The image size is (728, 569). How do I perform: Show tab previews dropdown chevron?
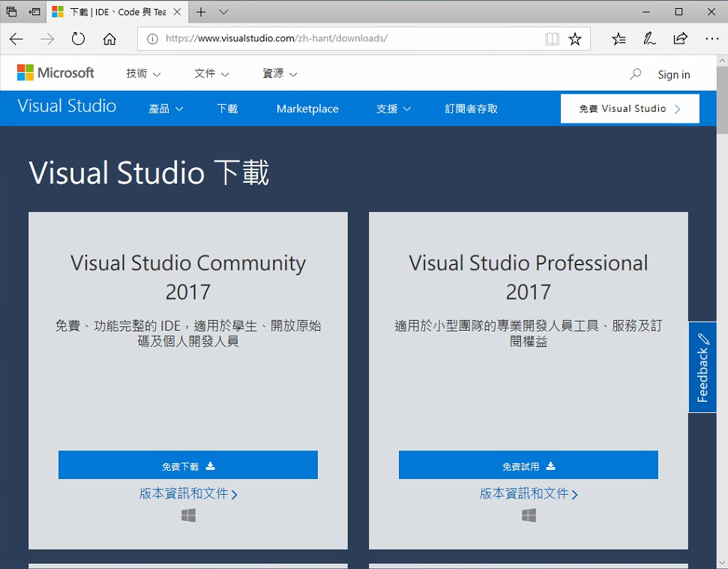pos(223,12)
